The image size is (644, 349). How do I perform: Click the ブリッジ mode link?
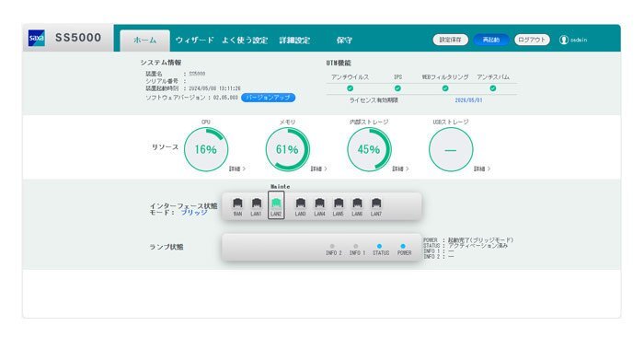[x=194, y=213]
